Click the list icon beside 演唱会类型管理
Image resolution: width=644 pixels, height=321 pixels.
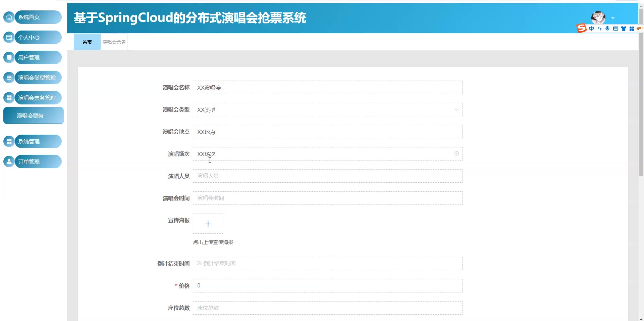click(9, 78)
